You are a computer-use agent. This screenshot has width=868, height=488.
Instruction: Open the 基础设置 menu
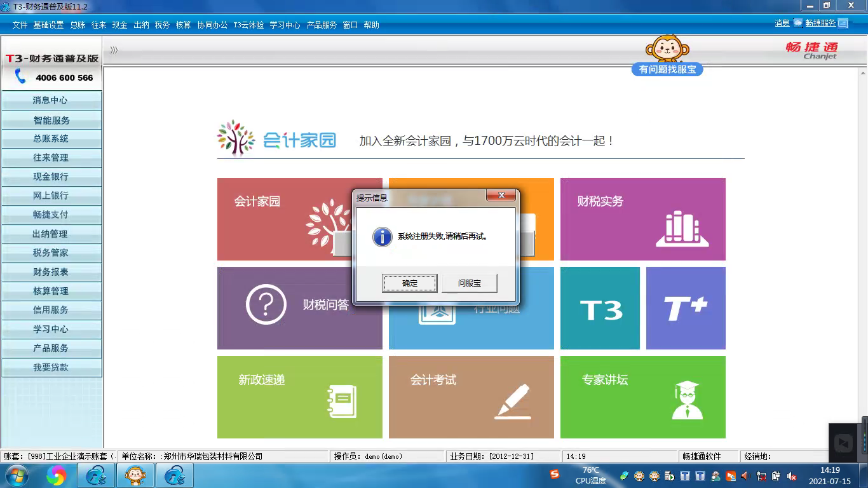[x=48, y=25]
